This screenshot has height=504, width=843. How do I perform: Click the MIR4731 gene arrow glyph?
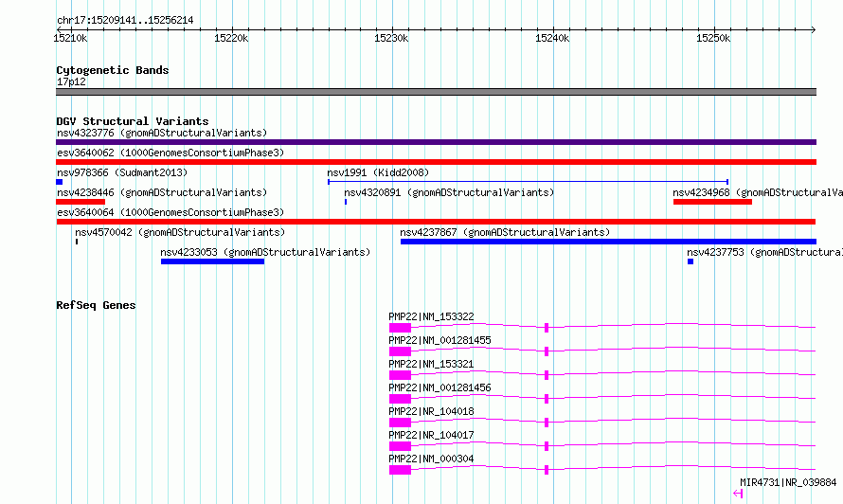tap(738, 494)
